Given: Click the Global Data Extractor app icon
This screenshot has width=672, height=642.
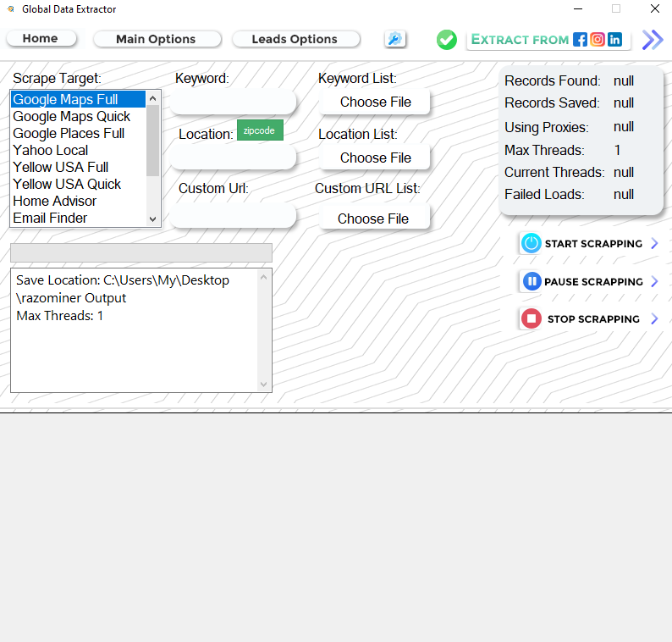Looking at the screenshot, I should 11,9.
